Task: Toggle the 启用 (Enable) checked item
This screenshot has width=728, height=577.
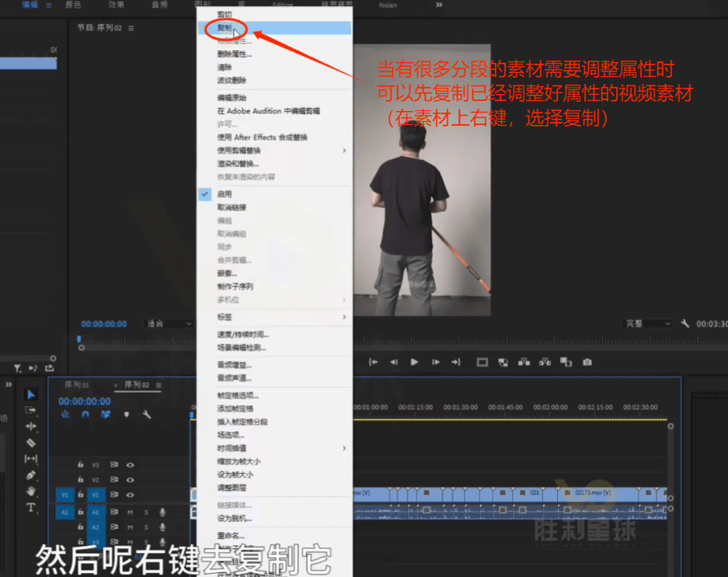Action: pyautogui.click(x=225, y=194)
